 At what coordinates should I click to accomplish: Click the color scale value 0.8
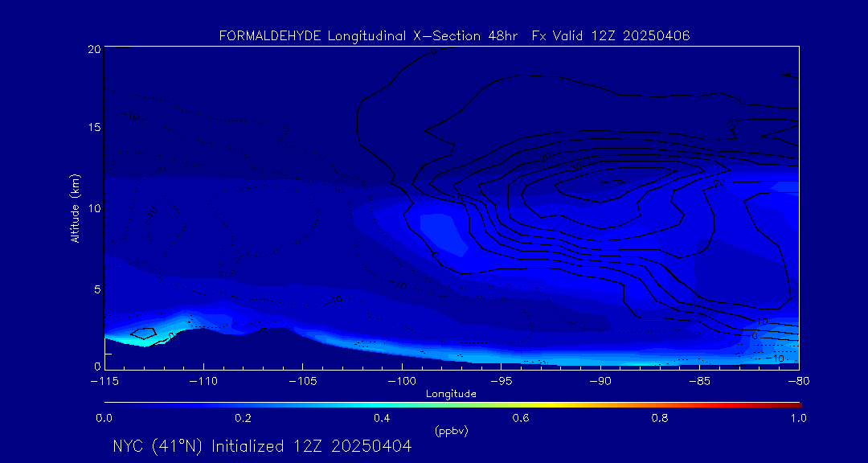click(660, 418)
